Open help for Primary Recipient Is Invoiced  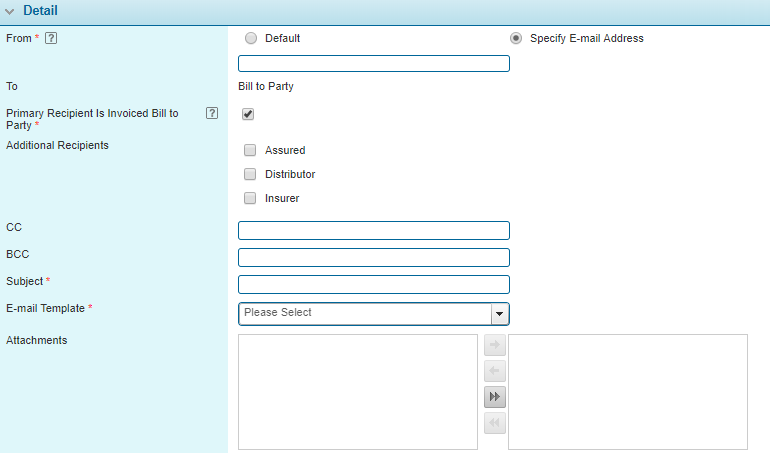(x=212, y=113)
